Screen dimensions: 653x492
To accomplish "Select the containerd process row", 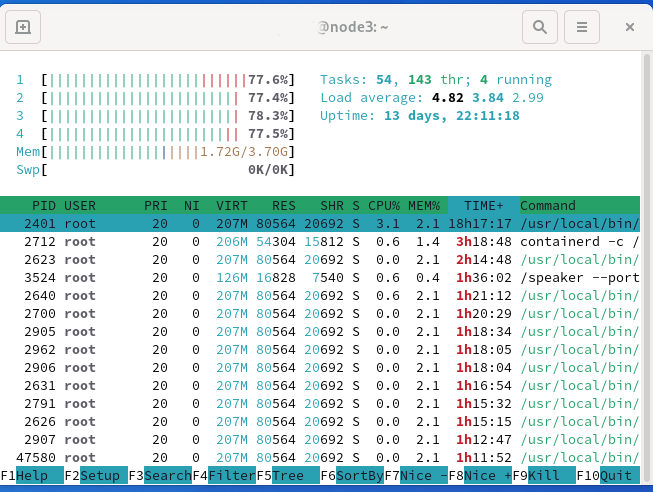I will coord(320,242).
